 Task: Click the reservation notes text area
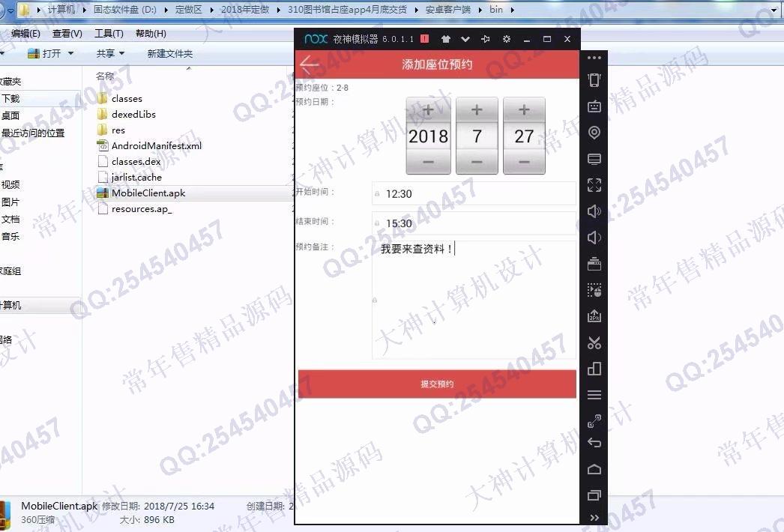pyautogui.click(x=474, y=300)
